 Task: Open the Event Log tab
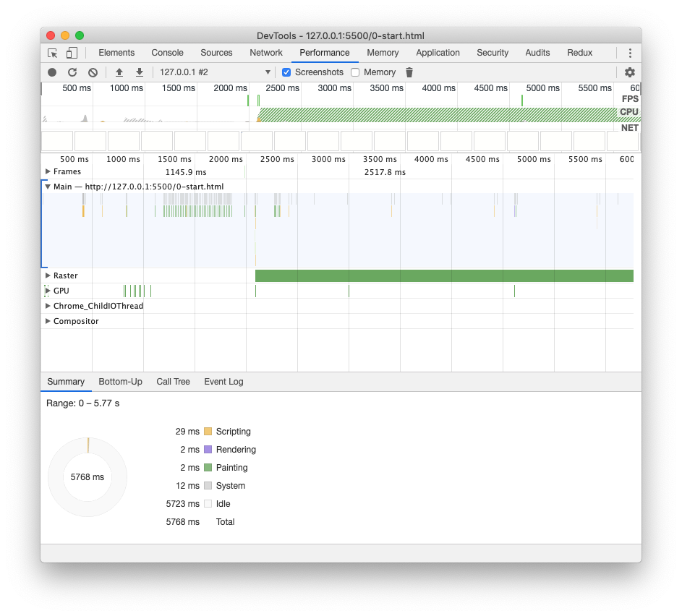(223, 382)
